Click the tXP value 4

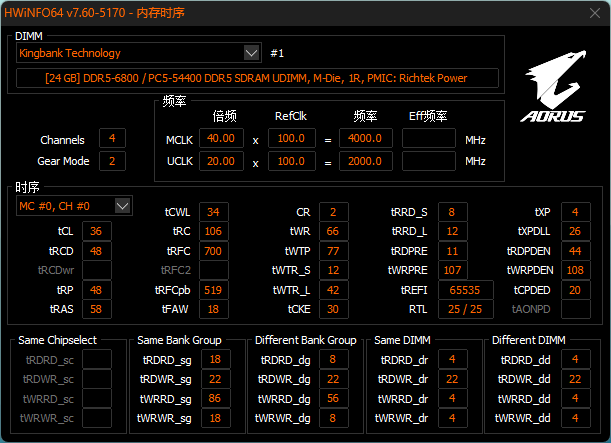point(576,212)
